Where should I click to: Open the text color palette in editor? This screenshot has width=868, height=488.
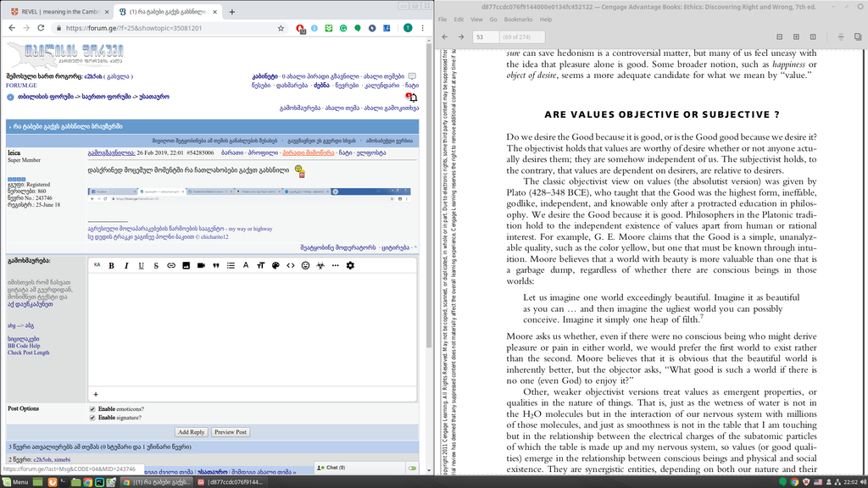tap(275, 265)
